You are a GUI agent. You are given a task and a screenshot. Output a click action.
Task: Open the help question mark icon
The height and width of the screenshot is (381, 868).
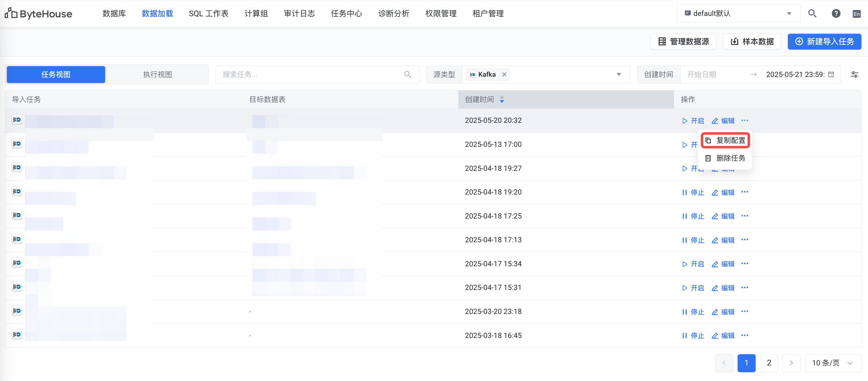coord(836,13)
